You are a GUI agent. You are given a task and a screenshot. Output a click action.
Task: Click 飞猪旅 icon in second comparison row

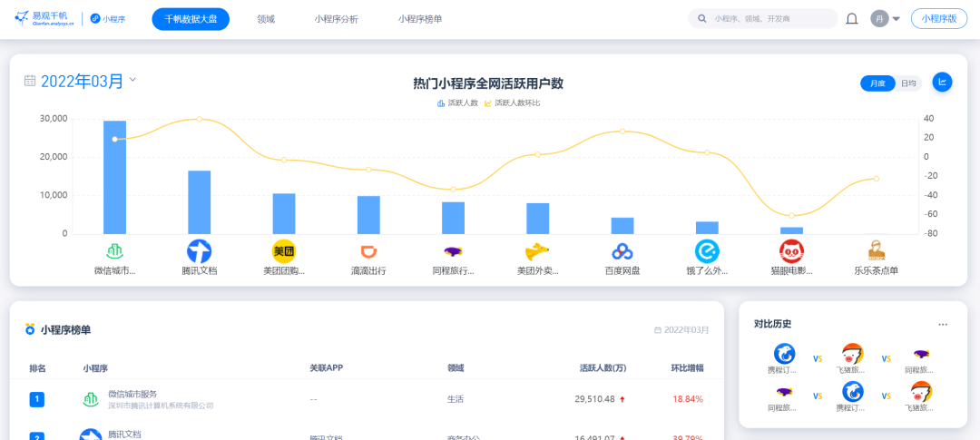tap(921, 392)
